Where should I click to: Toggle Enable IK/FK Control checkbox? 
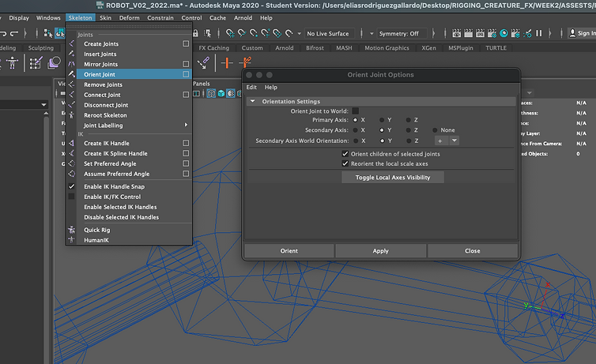[x=71, y=197]
